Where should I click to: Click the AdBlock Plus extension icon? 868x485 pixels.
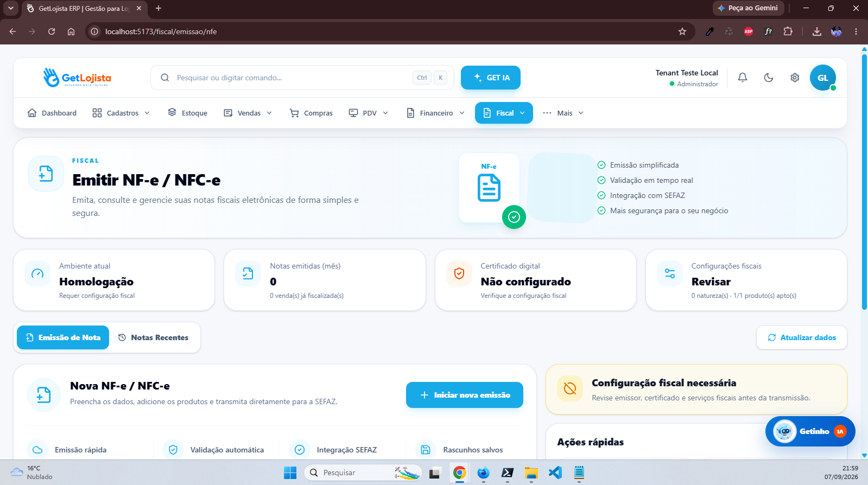point(749,31)
